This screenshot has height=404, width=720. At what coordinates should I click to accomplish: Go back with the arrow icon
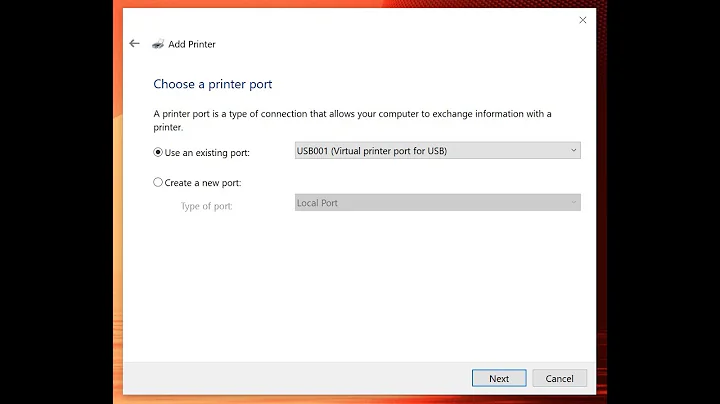click(134, 44)
